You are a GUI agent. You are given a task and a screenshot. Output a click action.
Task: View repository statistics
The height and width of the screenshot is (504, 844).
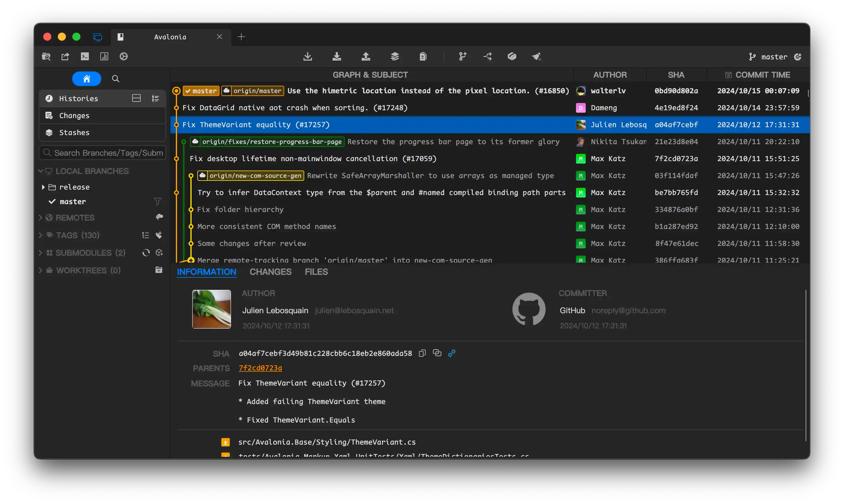104,56
